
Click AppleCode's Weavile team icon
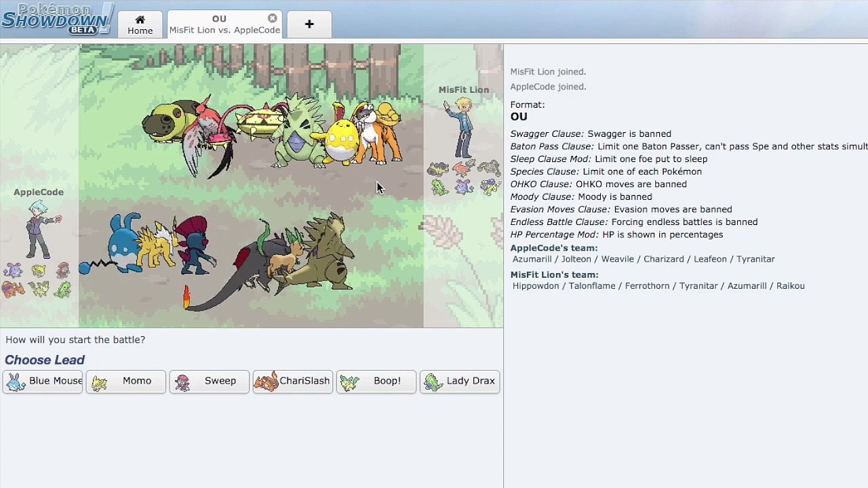pos(63,271)
